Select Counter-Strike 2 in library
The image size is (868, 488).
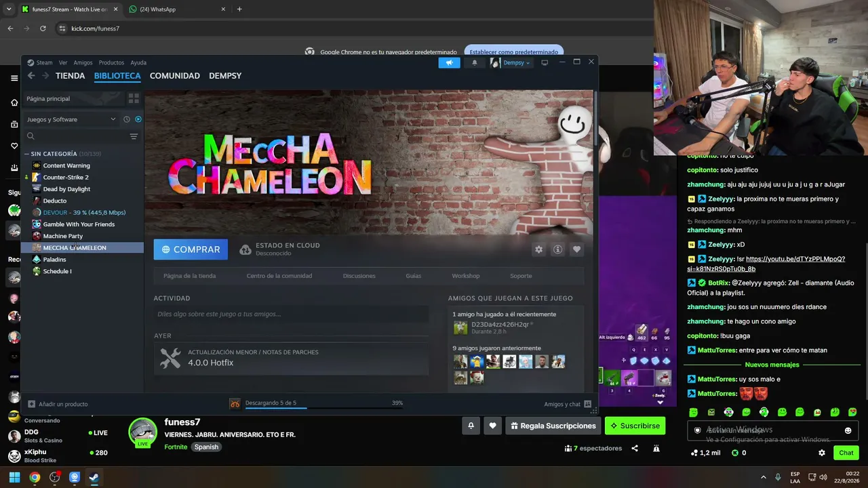[x=66, y=177]
